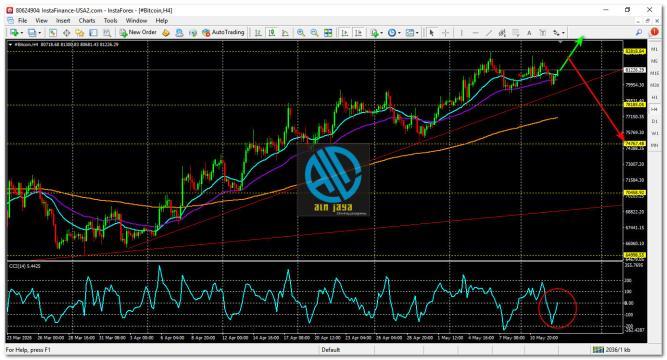Zoom out of the chart
Screen dimensions: 667x360
(x=314, y=32)
